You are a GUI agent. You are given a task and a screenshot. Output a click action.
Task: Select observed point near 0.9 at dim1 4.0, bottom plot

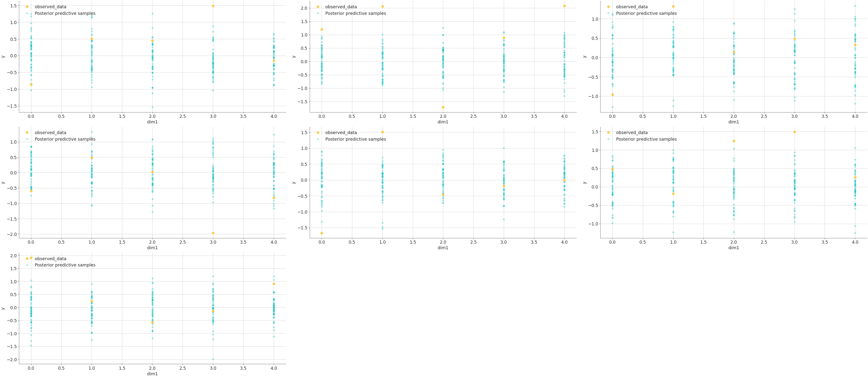(274, 284)
